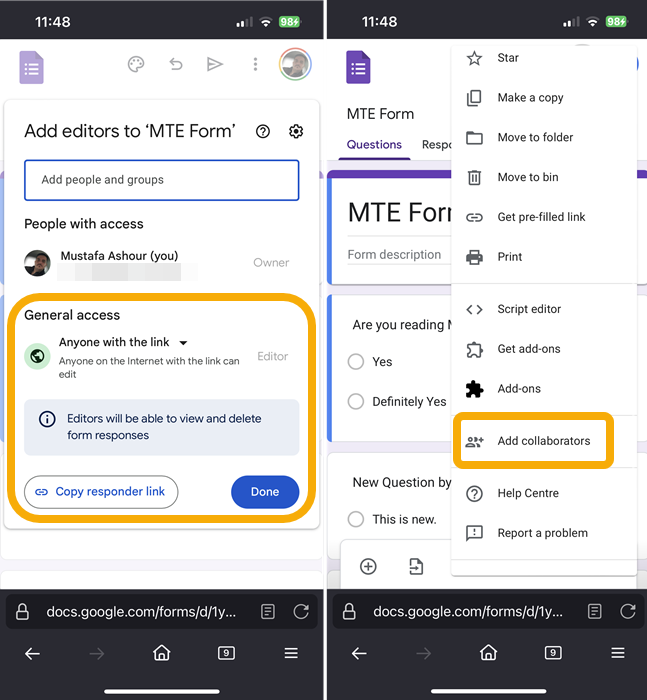
Task: Expand Anyone with the link dropdown
Action: (x=123, y=342)
